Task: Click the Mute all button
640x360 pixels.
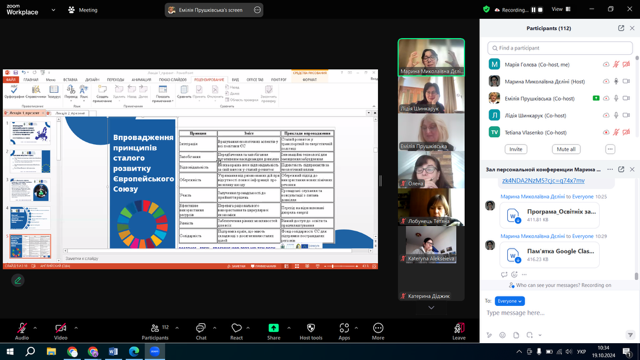Action: (566, 149)
